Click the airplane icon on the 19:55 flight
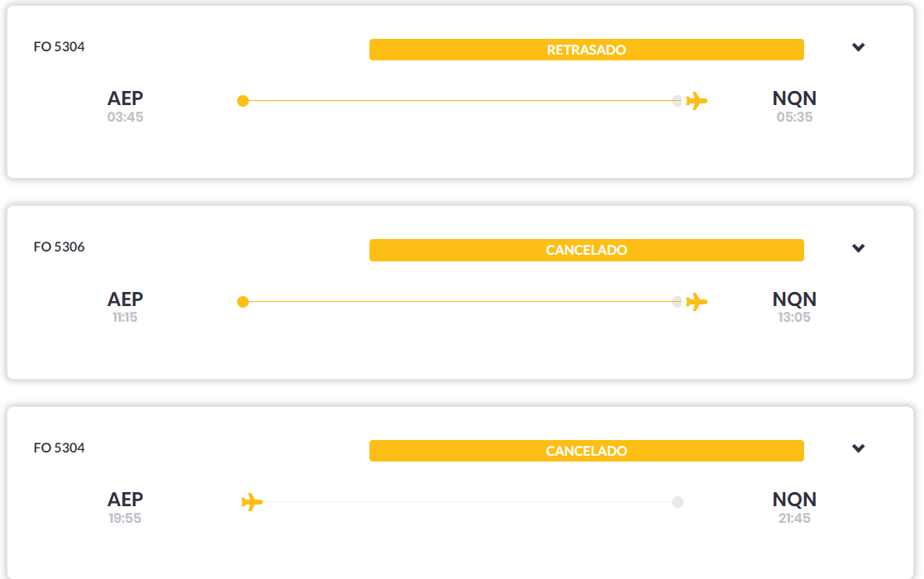The width and height of the screenshot is (924, 579). (x=251, y=502)
